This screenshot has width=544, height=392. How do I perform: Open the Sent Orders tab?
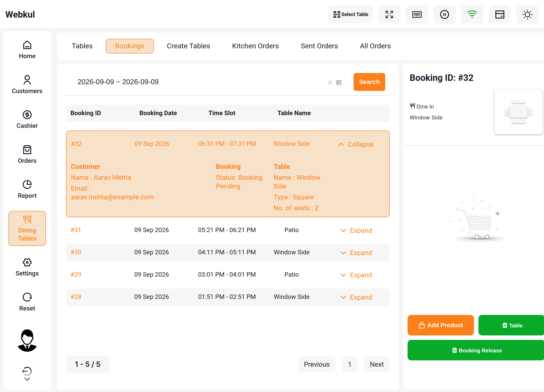319,46
